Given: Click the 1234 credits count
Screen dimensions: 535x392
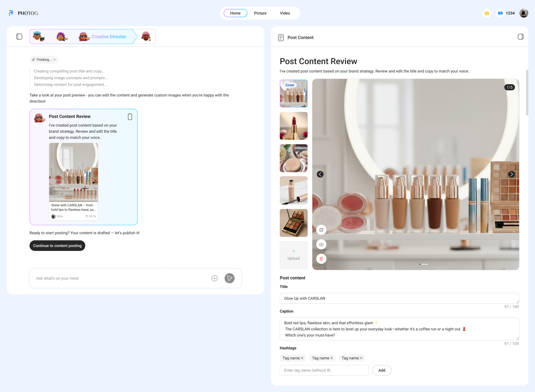Looking at the screenshot, I should point(510,13).
